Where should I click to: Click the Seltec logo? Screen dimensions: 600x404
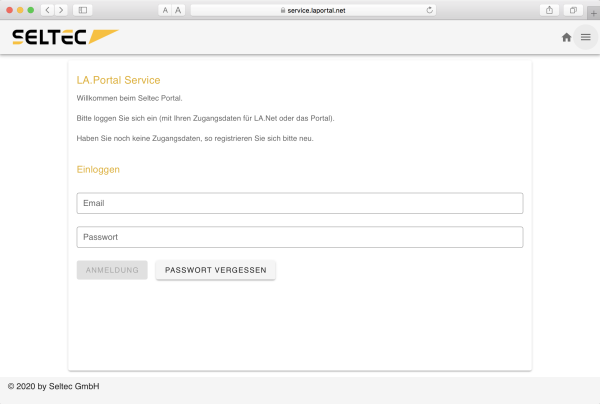click(x=65, y=37)
